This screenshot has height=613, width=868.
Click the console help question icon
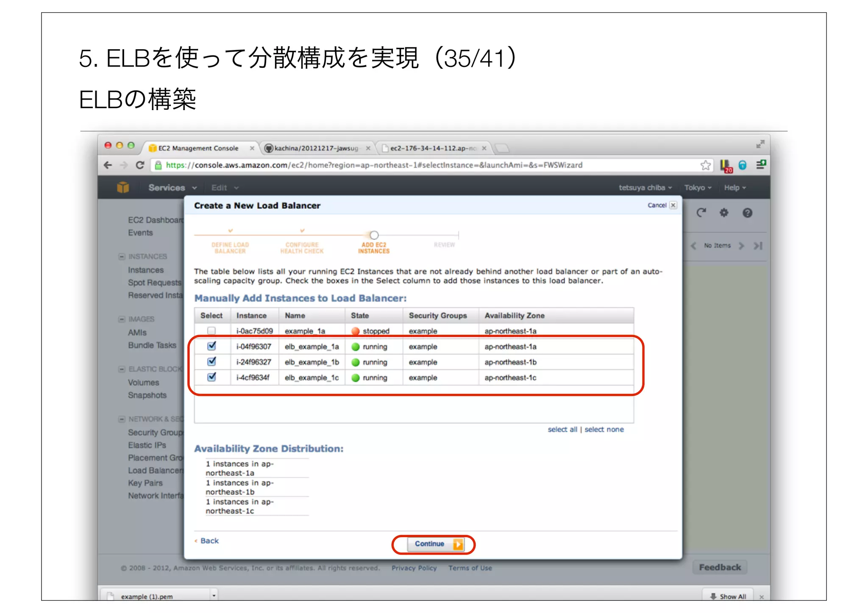click(x=747, y=213)
